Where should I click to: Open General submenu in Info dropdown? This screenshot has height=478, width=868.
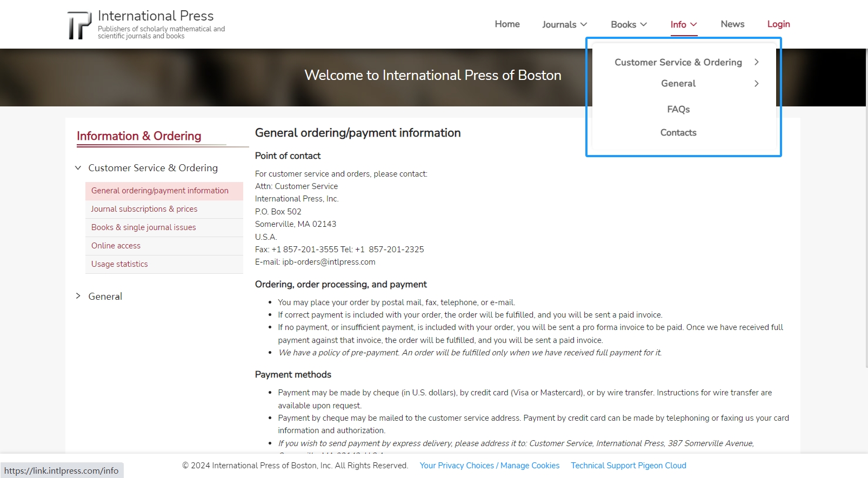pyautogui.click(x=678, y=83)
